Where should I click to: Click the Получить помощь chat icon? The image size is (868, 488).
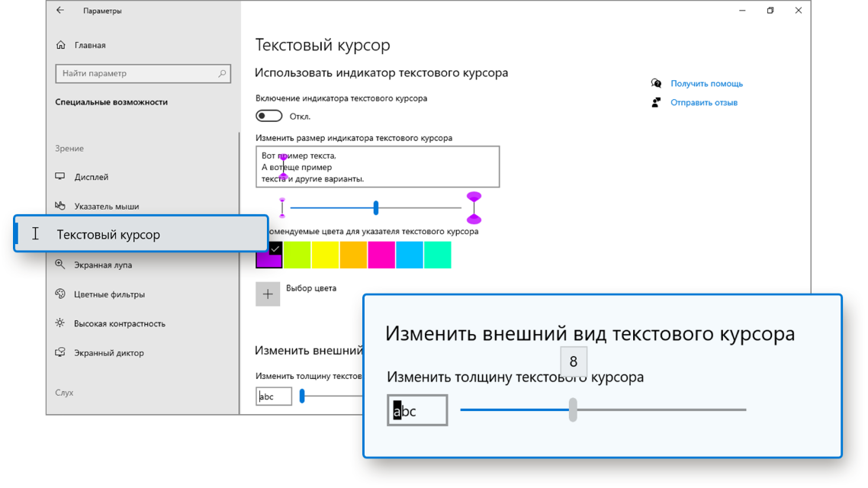pyautogui.click(x=657, y=84)
